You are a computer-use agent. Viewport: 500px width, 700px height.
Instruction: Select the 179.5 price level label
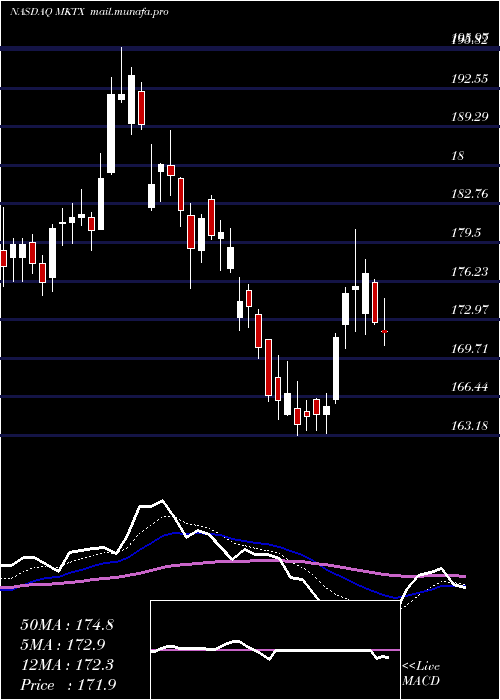pyautogui.click(x=467, y=233)
